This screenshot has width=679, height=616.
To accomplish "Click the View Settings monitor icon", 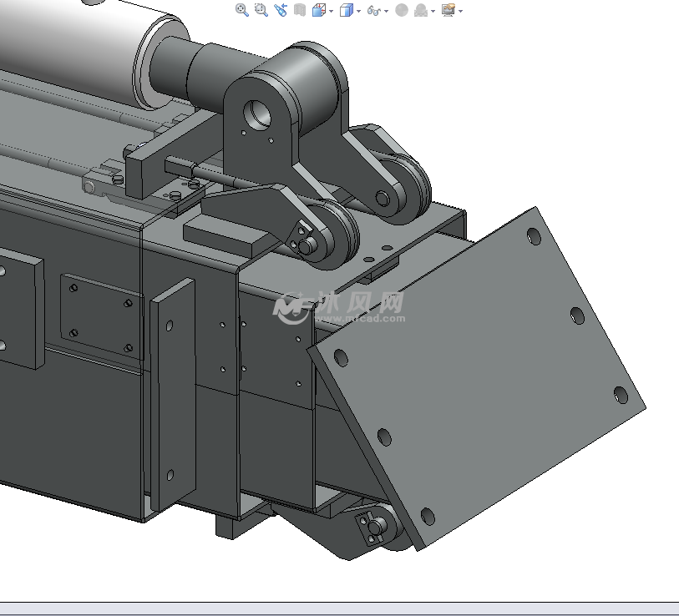I will (x=448, y=10).
